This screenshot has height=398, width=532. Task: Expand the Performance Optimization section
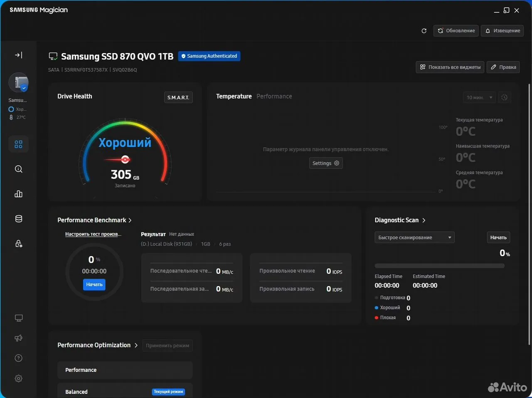pyautogui.click(x=98, y=345)
